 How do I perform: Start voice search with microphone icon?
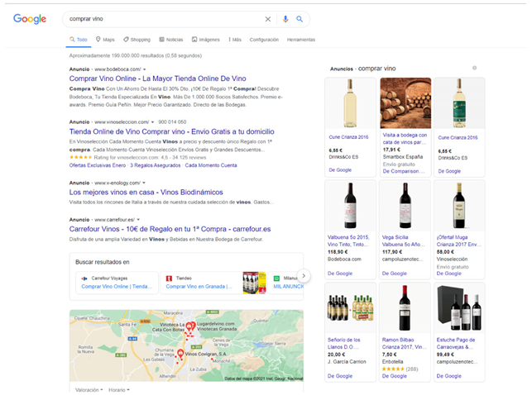(x=285, y=19)
